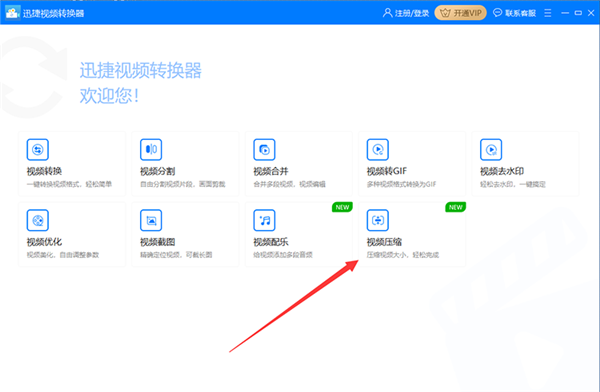Select the 视频合并 label

point(271,171)
